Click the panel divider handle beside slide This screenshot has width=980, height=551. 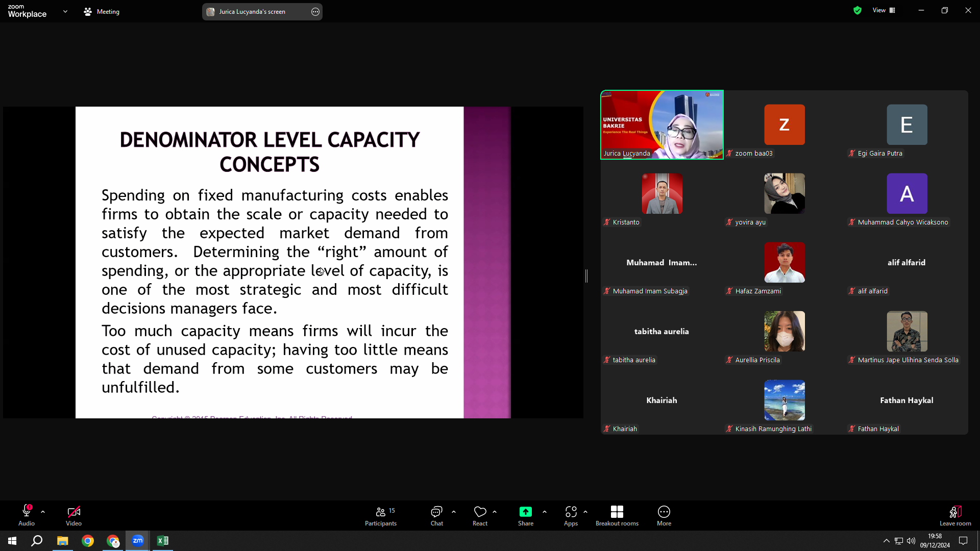coord(586,276)
